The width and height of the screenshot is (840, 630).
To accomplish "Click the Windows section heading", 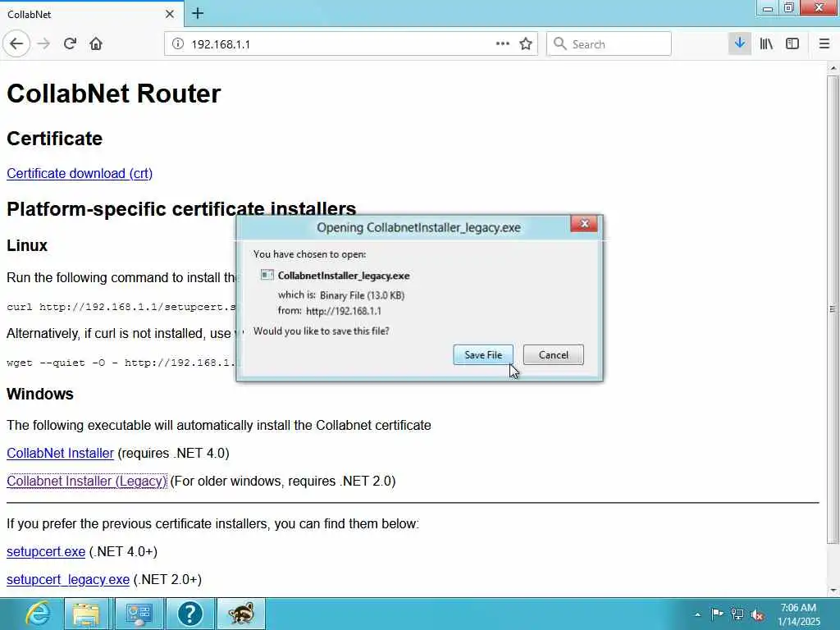I will click(x=40, y=394).
